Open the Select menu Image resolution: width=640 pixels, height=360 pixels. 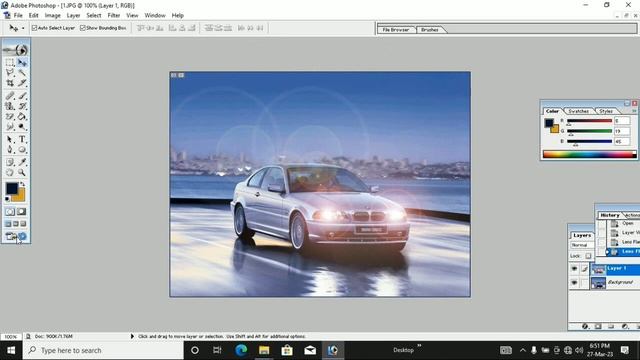94,15
